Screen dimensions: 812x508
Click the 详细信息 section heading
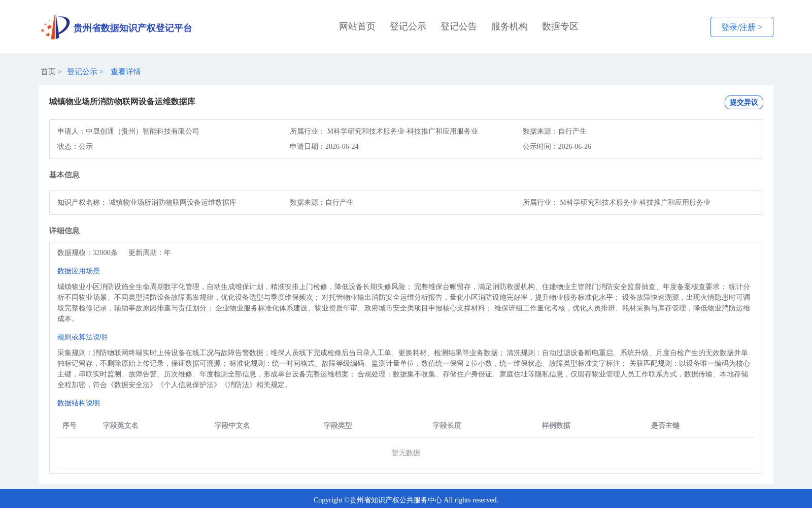64,231
